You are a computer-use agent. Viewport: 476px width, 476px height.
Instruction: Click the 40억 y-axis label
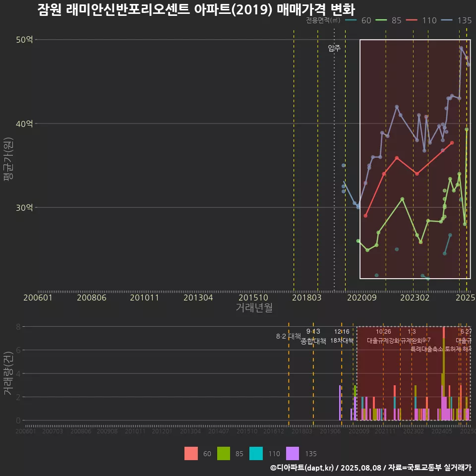(x=24, y=123)
